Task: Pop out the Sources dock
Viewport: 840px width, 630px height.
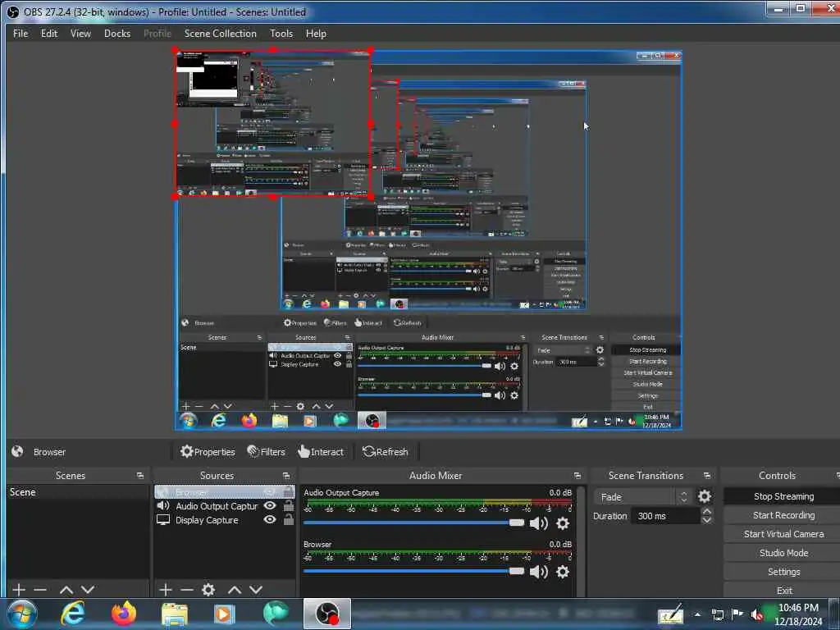Action: 286,476
